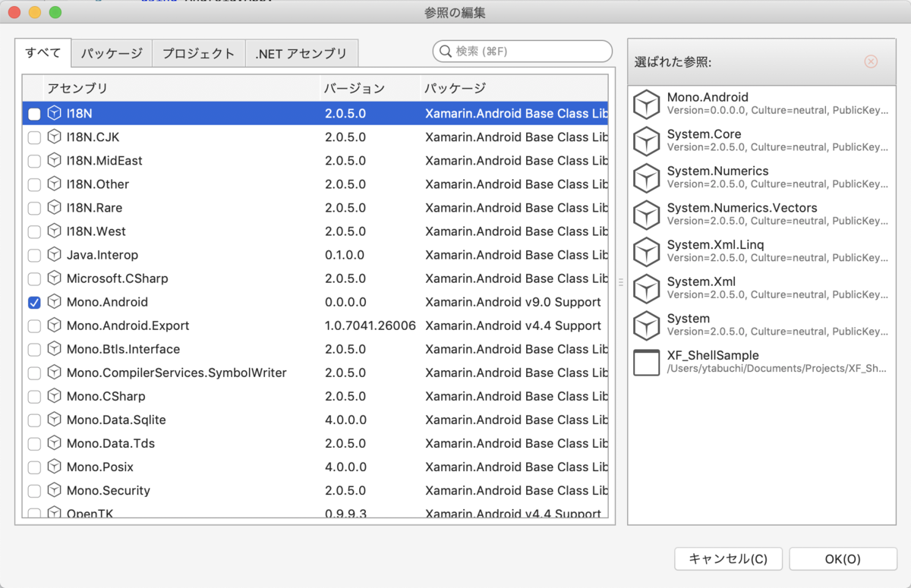Click the cube icon of selected System.Numerics.Vectors
This screenshot has width=911, height=588.
[x=646, y=215]
